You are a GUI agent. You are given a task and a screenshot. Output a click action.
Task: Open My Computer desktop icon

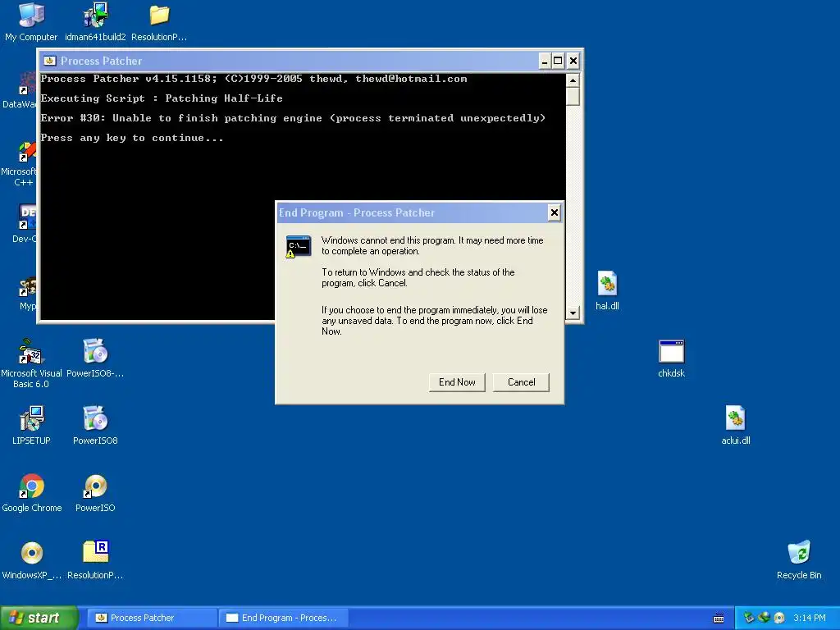click(x=31, y=22)
